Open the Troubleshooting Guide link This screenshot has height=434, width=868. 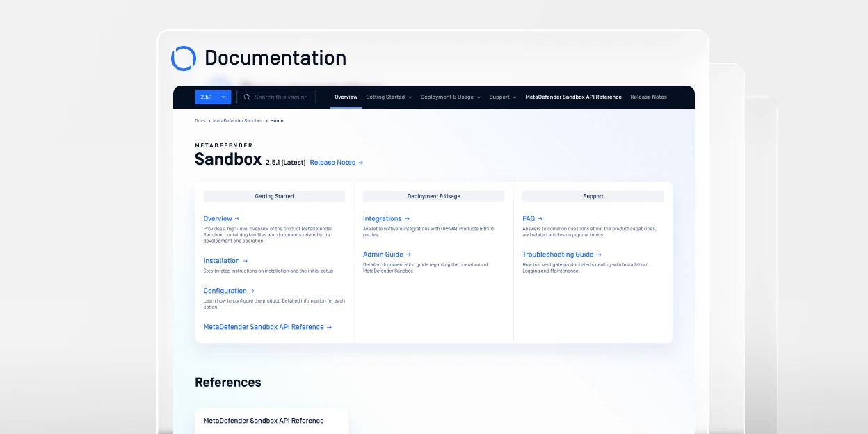coord(562,255)
